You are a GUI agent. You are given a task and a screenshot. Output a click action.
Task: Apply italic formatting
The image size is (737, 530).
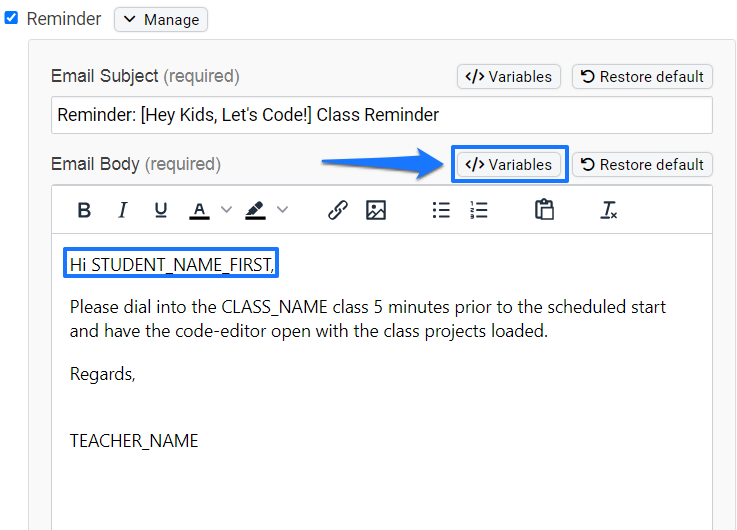point(123,210)
